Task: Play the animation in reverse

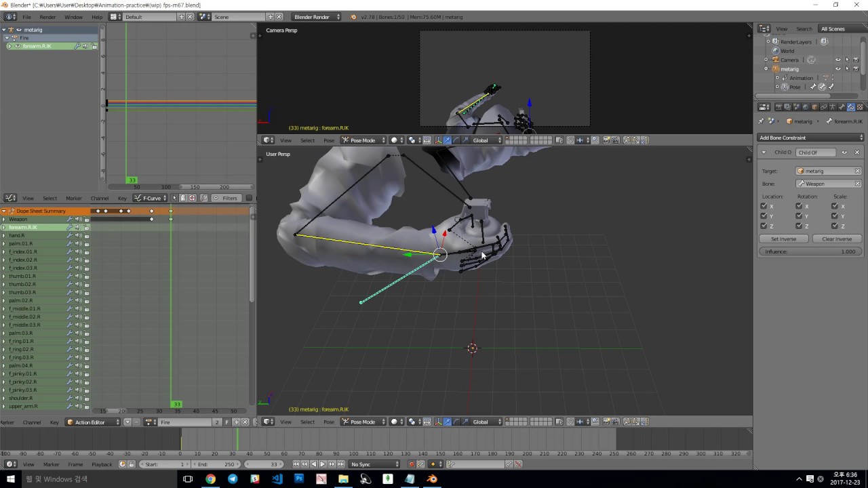Action: (x=313, y=464)
